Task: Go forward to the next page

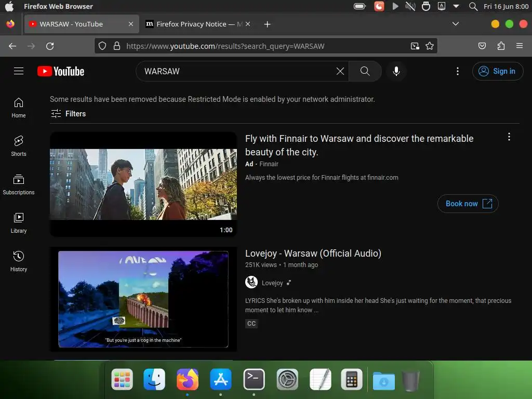Action: point(31,46)
